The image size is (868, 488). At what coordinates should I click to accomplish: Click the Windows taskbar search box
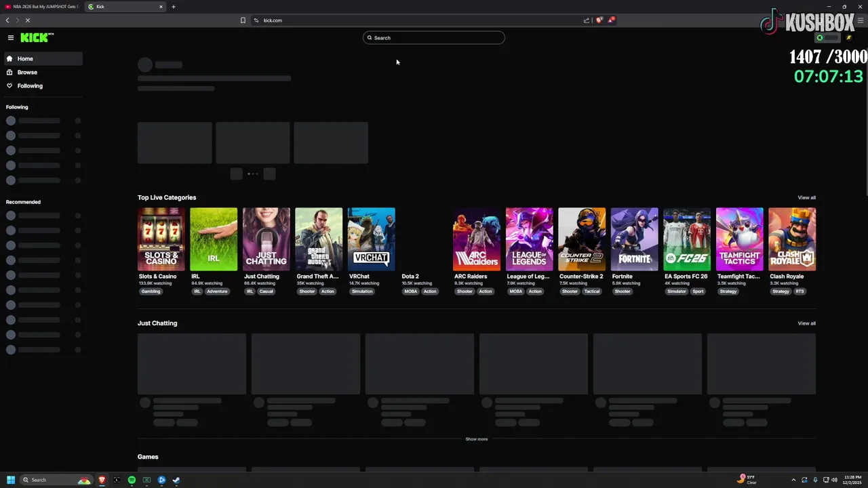(56, 480)
